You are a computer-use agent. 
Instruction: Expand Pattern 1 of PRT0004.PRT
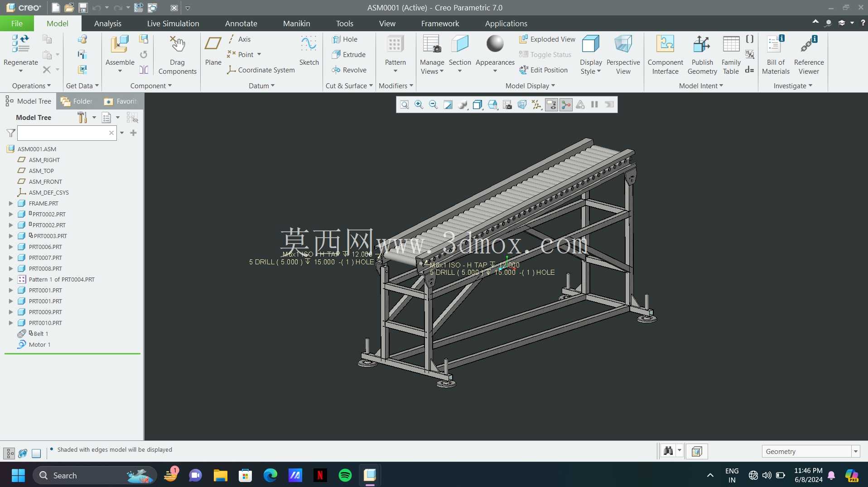tap(11, 280)
